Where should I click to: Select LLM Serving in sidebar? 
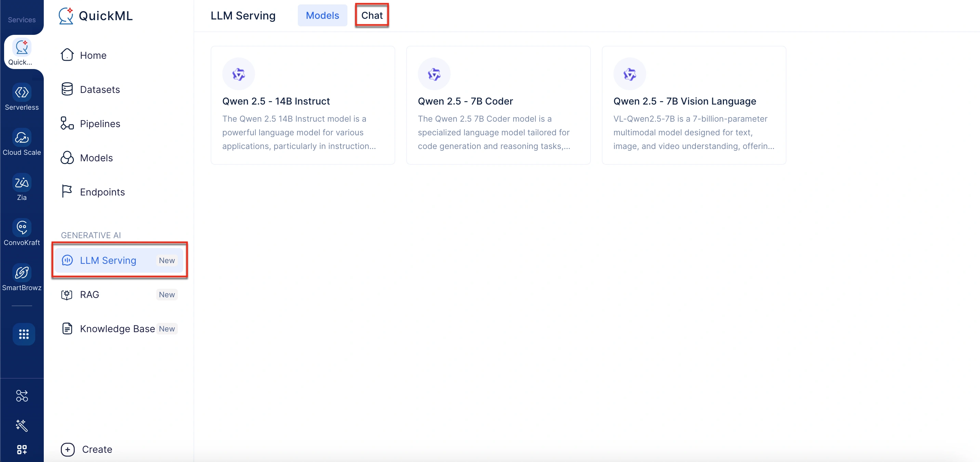pyautogui.click(x=119, y=260)
